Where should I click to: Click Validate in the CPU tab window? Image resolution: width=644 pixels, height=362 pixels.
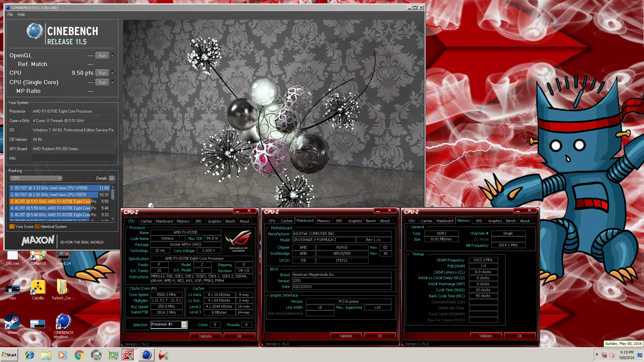click(205, 336)
